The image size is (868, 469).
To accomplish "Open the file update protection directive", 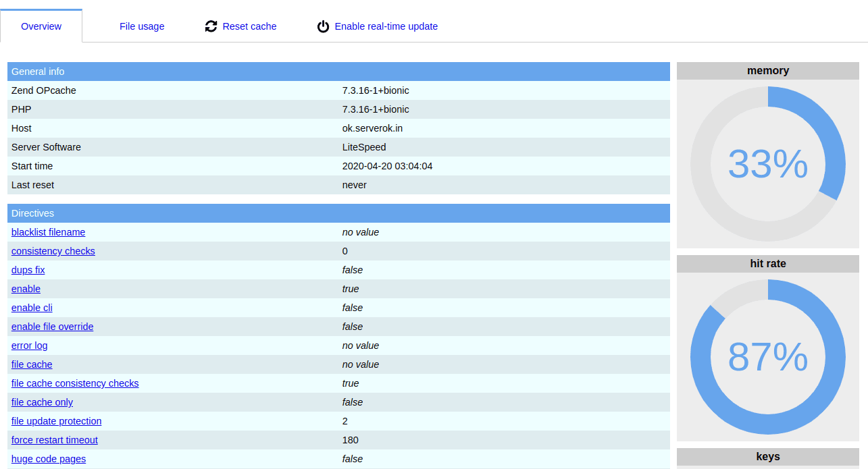I will pos(56,420).
